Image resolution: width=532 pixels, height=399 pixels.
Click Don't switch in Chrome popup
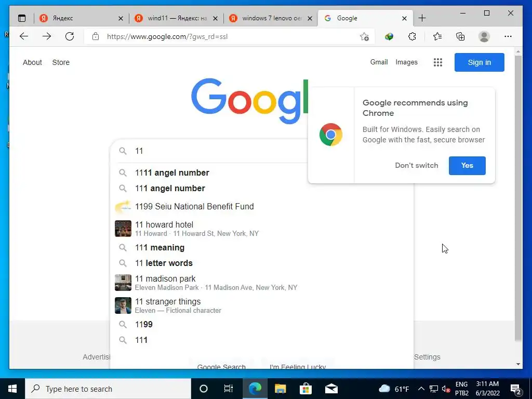pos(417,165)
